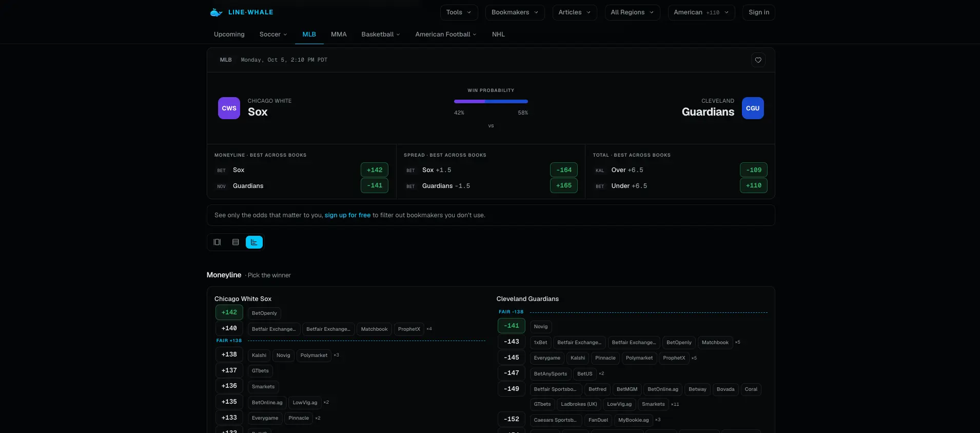Select the +142 Sox moneyline odds
The image size is (980, 433).
pyautogui.click(x=375, y=170)
